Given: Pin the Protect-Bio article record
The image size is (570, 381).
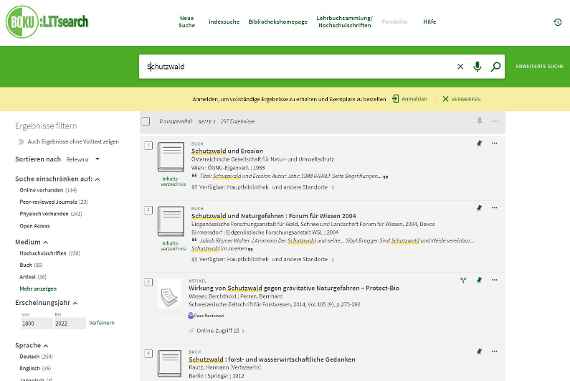Looking at the screenshot, I should click(x=479, y=280).
